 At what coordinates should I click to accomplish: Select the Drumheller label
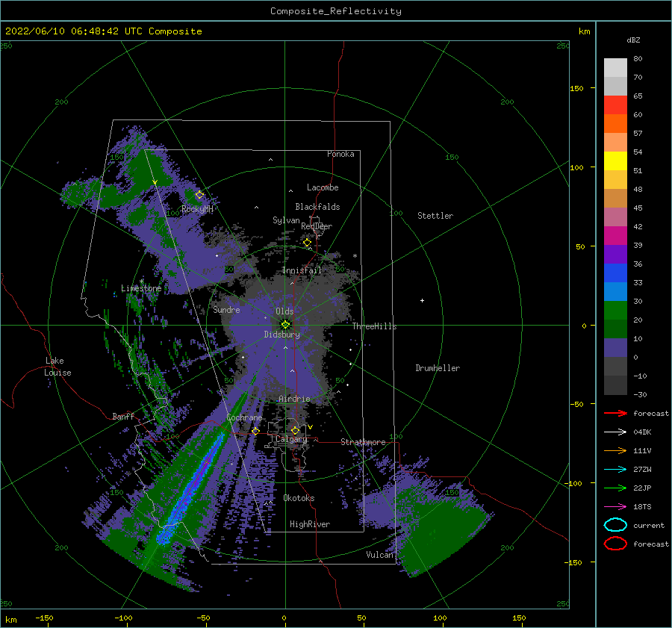click(x=437, y=368)
